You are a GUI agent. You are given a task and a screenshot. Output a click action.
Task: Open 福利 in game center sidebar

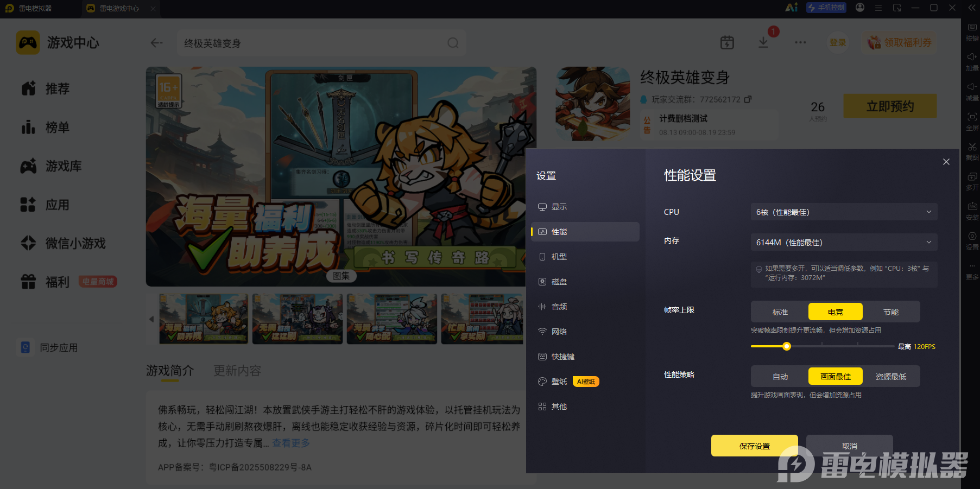click(x=46, y=282)
